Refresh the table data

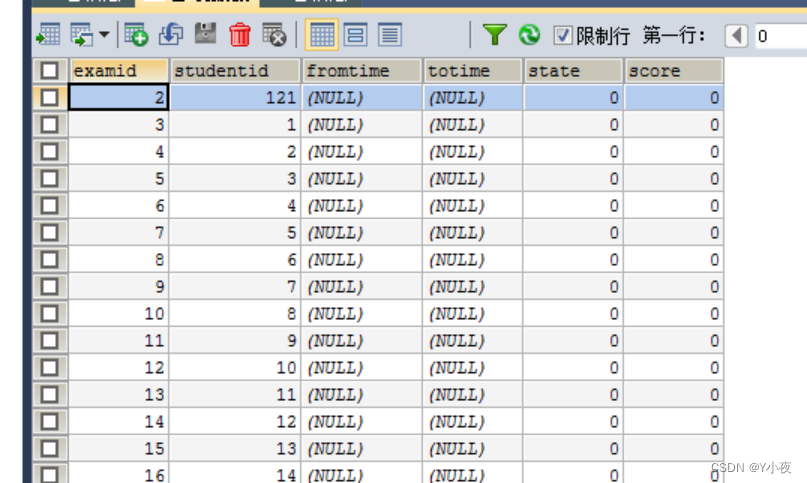529,35
